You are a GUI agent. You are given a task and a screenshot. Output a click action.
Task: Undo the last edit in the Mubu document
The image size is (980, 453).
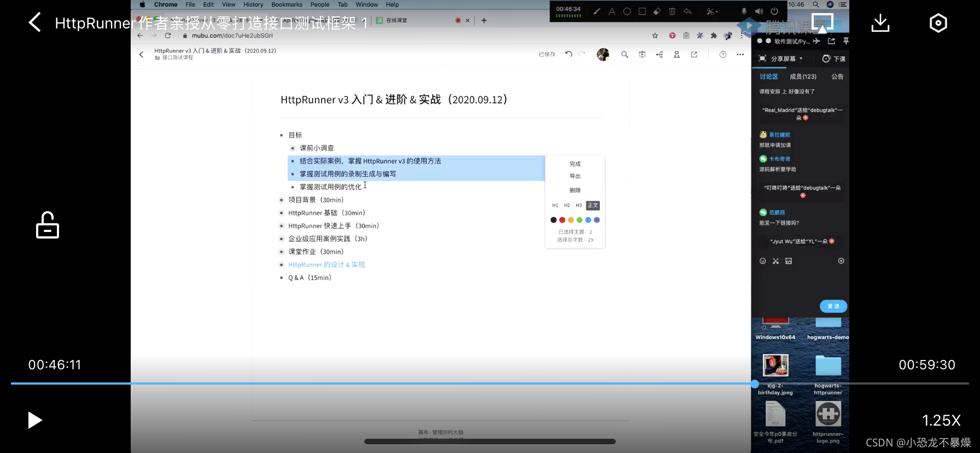pyautogui.click(x=568, y=54)
